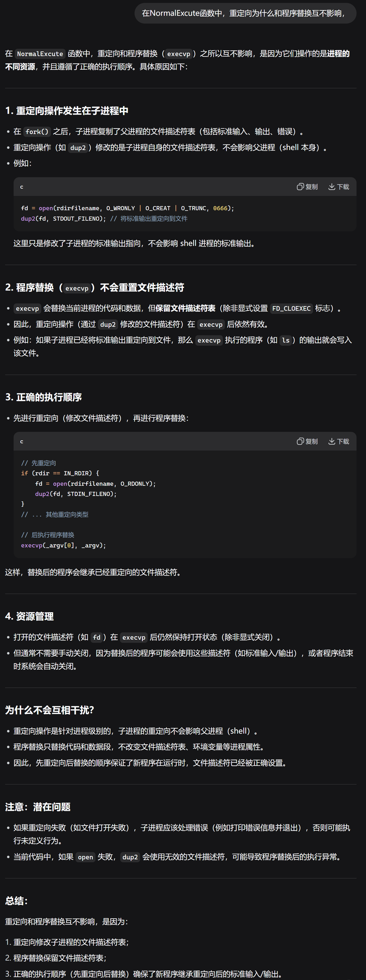This screenshot has height=980, width=366.
Task: Click inline code execvp in intro paragraph
Action: pos(179,54)
